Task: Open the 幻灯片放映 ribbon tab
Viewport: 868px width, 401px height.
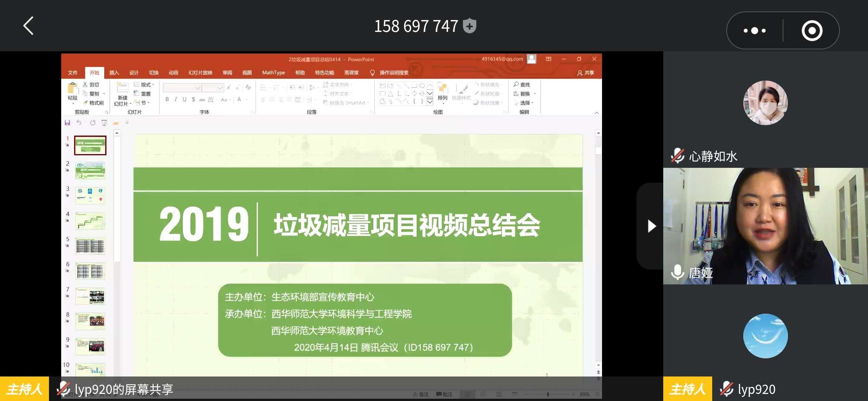Action: point(200,73)
